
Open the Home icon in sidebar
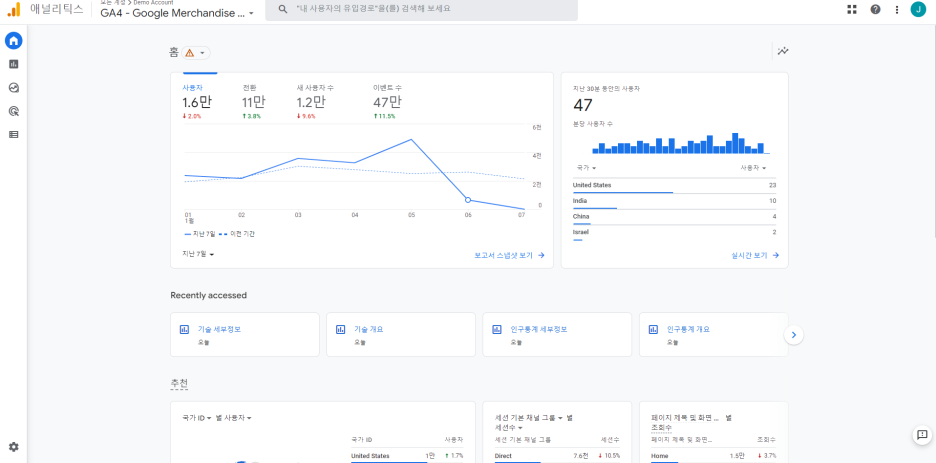pos(13,41)
